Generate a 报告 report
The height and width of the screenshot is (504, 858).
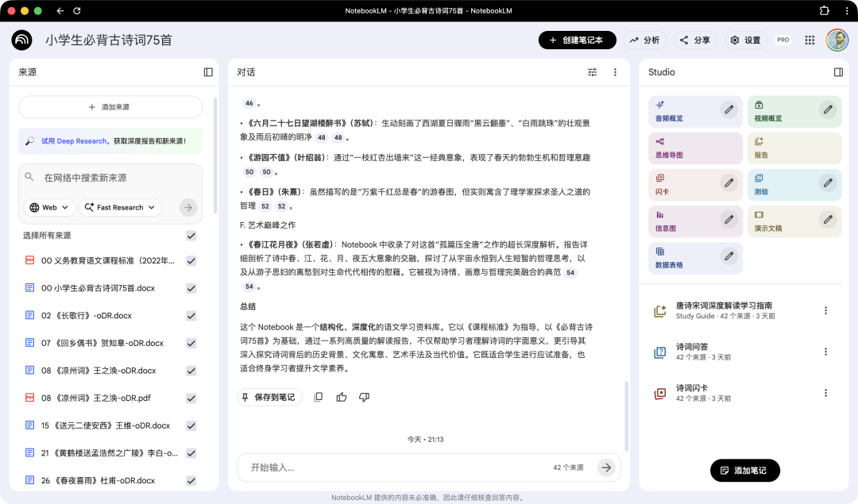click(794, 148)
